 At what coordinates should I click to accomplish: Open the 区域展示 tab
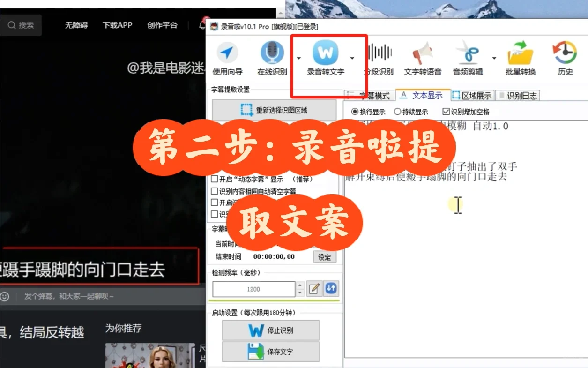pos(472,95)
